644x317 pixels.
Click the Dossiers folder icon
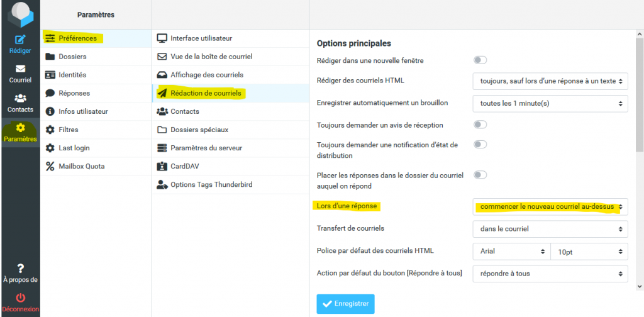[x=50, y=57]
